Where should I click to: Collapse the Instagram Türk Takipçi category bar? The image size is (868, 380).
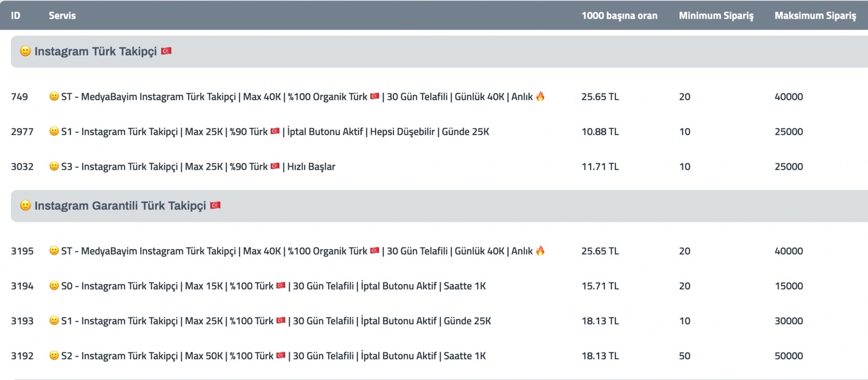tap(439, 51)
